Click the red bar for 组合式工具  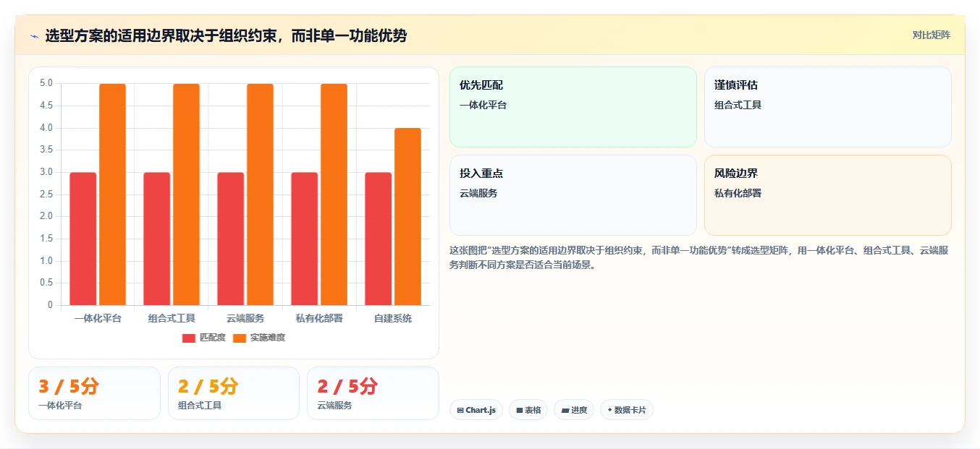click(157, 239)
